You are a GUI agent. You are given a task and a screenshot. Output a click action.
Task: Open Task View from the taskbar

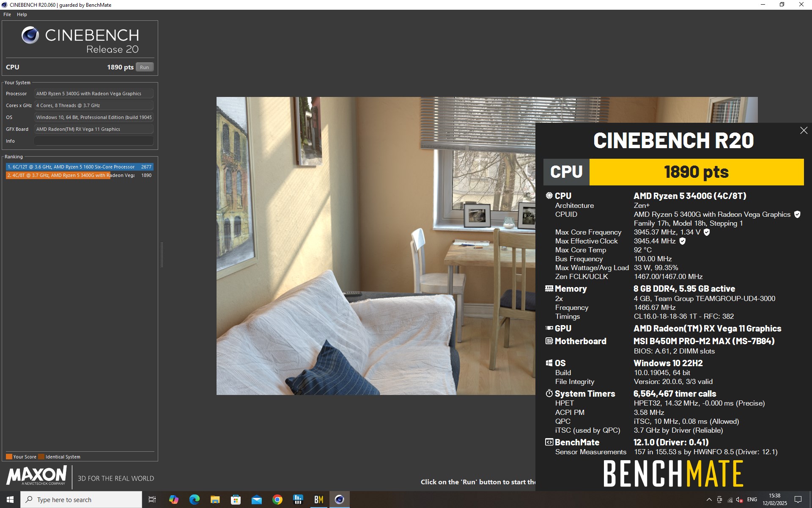[152, 500]
